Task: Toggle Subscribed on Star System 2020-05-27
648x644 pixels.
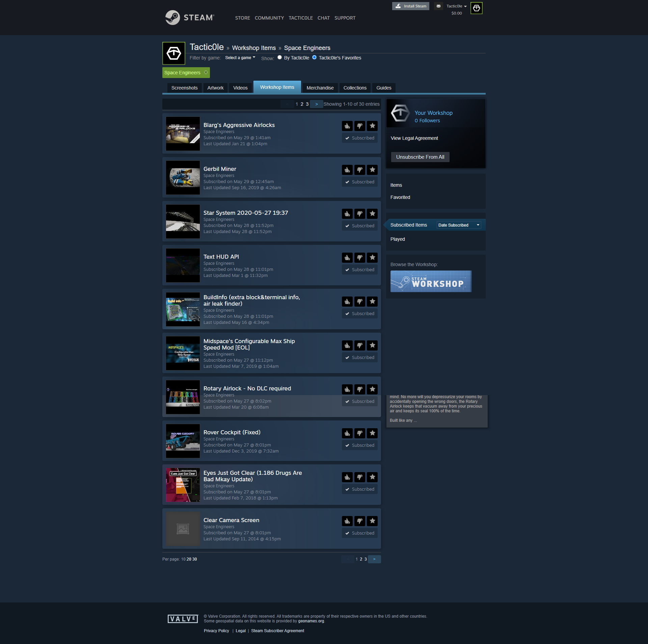Action: (360, 226)
